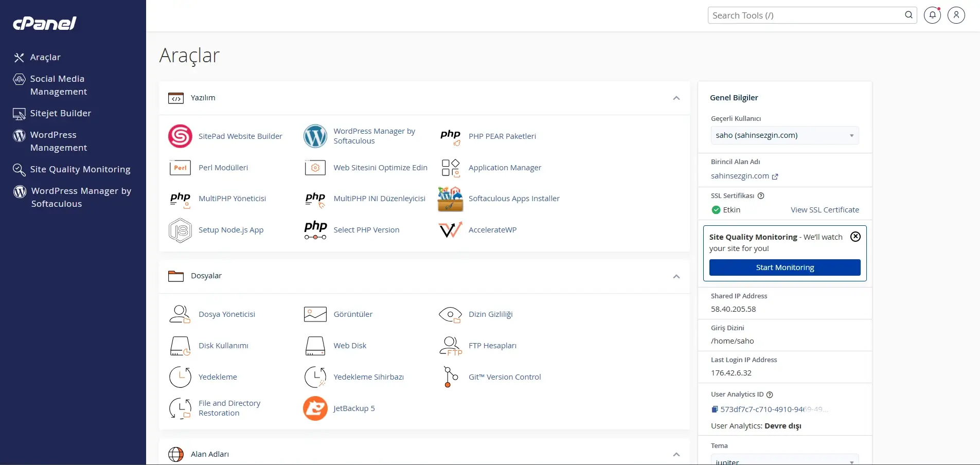This screenshot has height=465, width=980.
Task: Click the FTP Hesapları icon
Action: coord(450,346)
